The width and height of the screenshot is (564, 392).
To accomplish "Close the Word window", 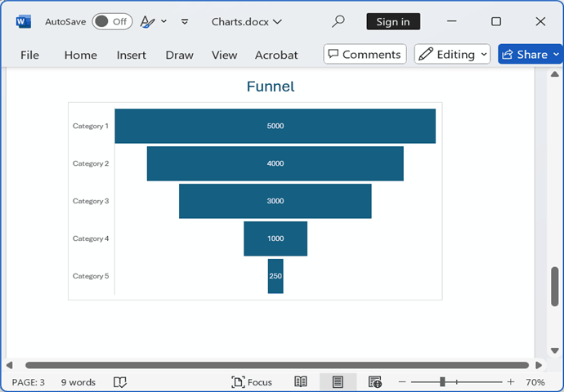I will (540, 21).
